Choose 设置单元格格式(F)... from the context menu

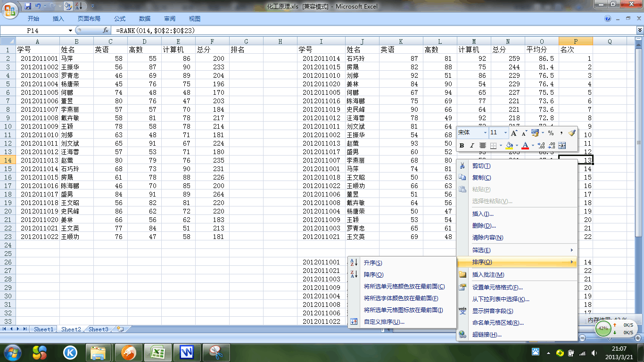(x=517, y=288)
